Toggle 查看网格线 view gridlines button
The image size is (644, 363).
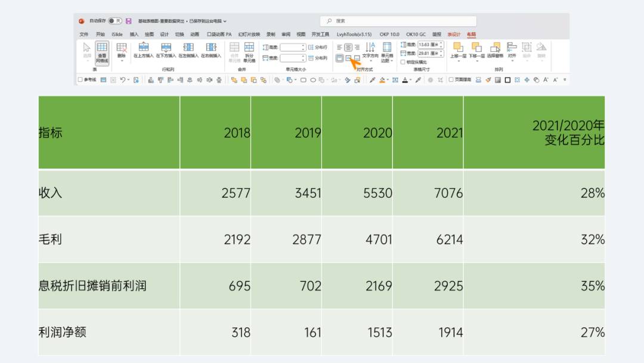coord(102,53)
